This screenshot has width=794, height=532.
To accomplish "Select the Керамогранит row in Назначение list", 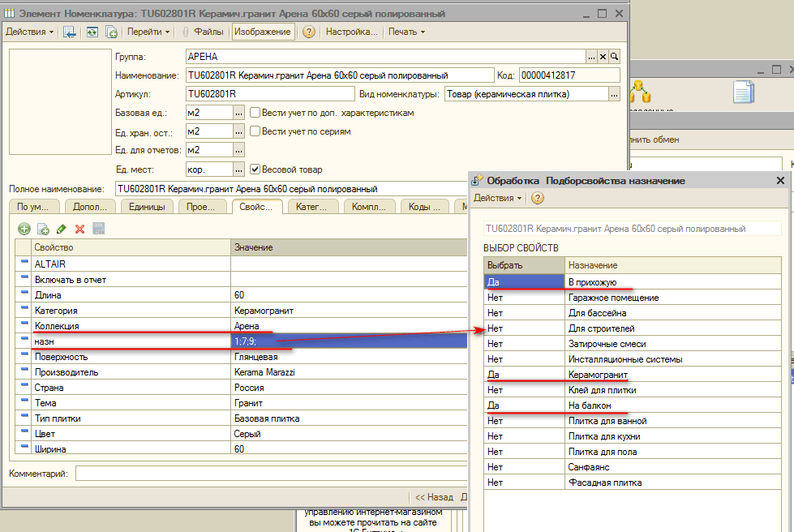I will (599, 375).
